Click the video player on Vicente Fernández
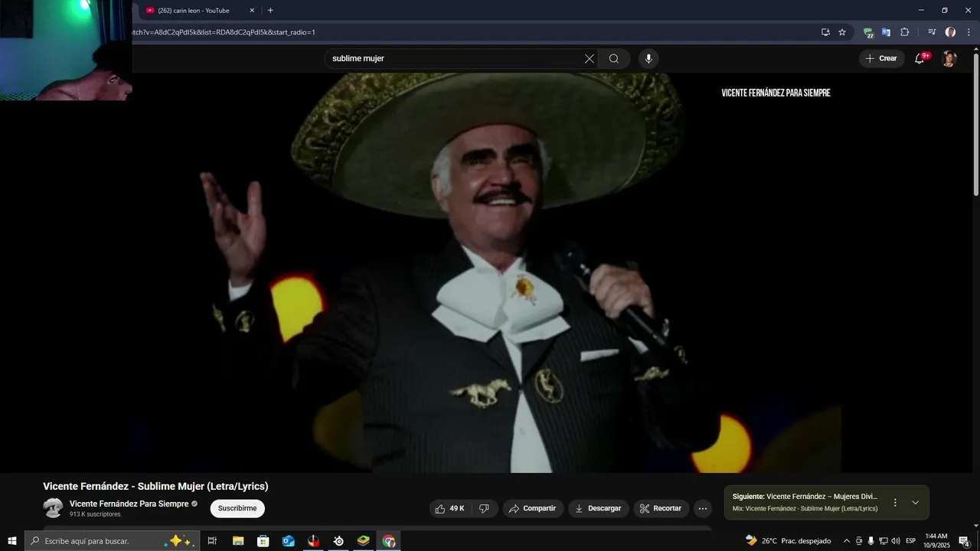 pyautogui.click(x=486, y=272)
